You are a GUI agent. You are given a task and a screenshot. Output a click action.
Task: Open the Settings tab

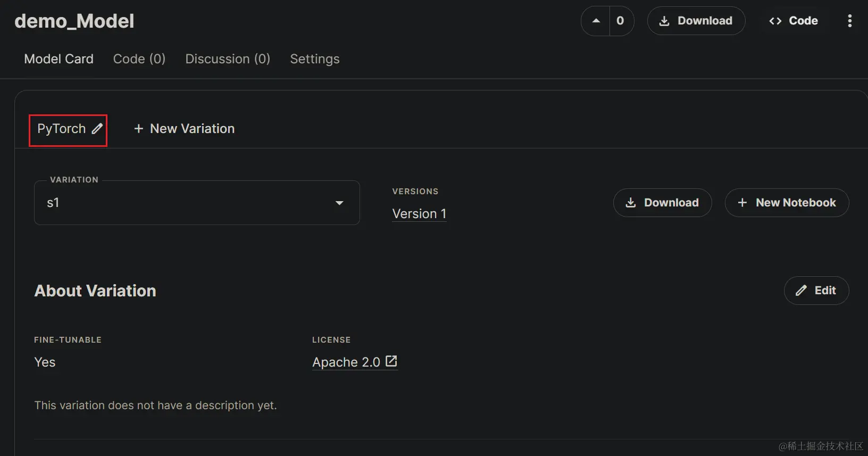(x=315, y=59)
